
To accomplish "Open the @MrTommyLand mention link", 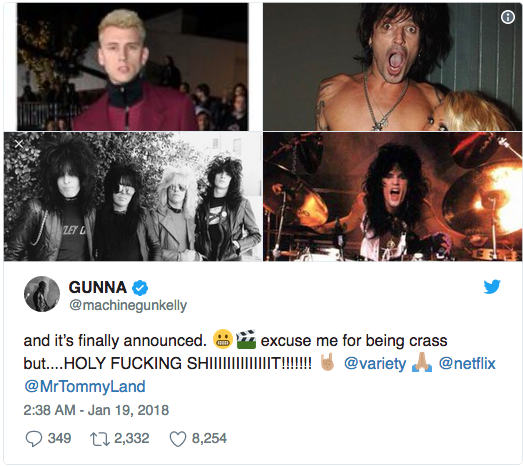I will pos(85,387).
